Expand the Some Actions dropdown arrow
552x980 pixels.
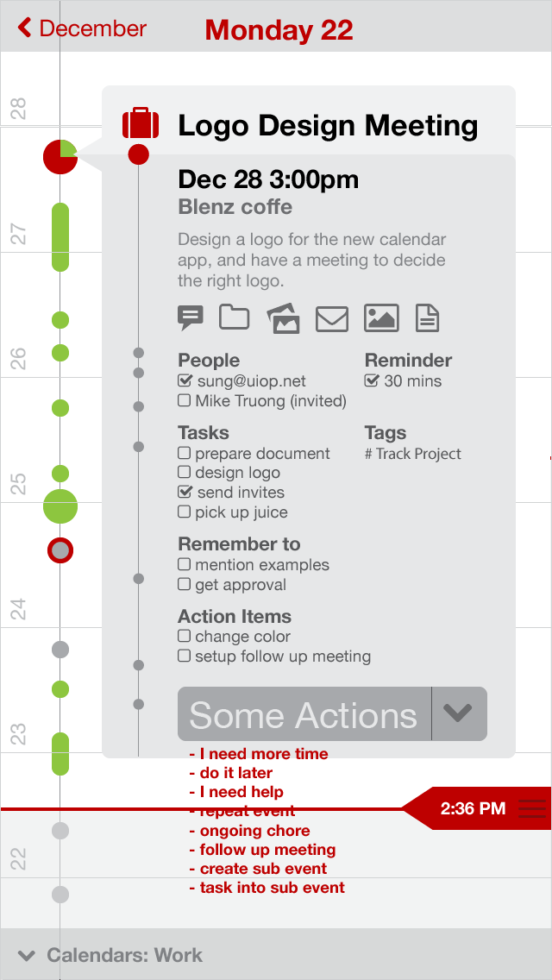459,713
